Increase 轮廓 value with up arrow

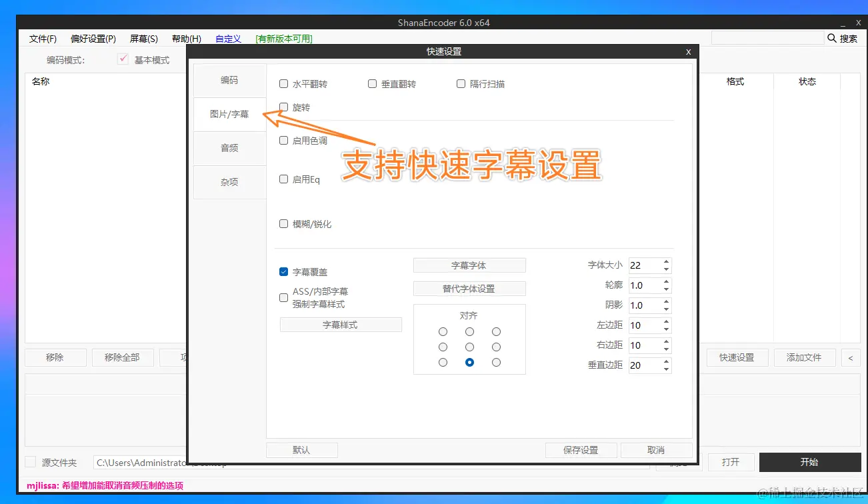[x=667, y=281]
